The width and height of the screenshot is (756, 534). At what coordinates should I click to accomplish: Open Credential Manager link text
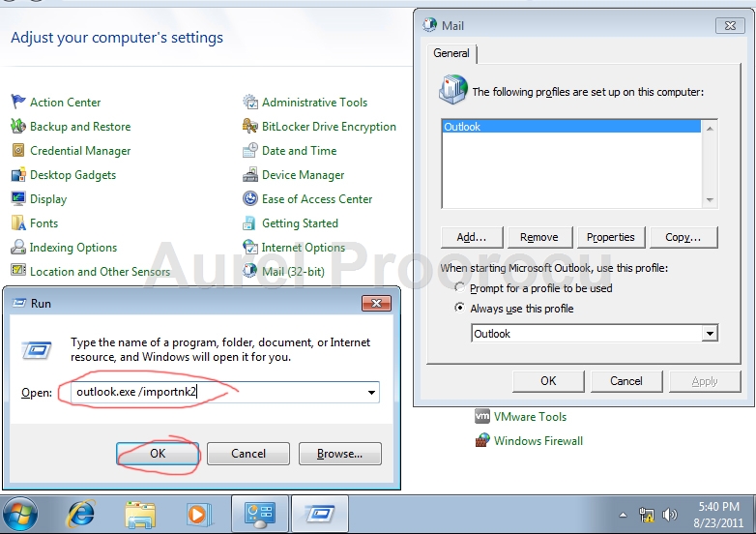80,151
